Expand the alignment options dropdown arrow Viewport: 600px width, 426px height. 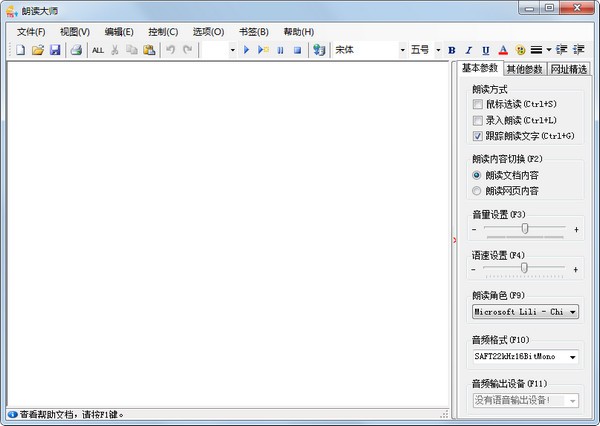pos(548,50)
